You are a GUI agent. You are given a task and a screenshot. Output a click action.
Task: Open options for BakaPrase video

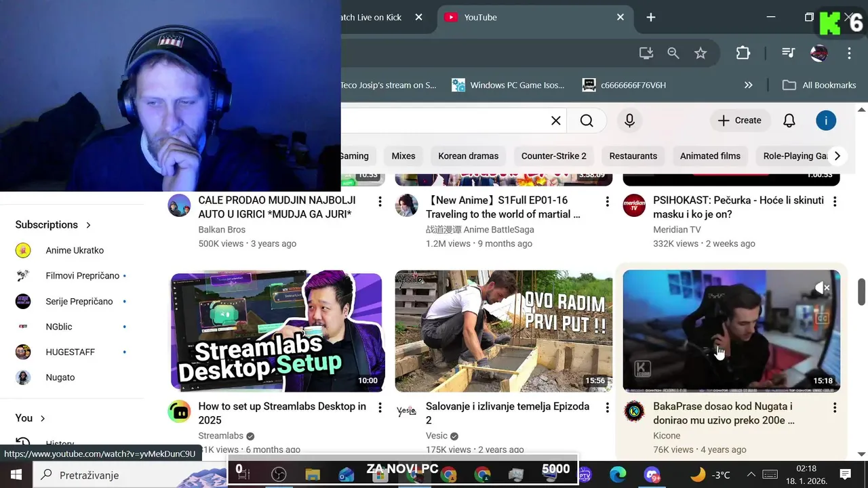coord(835,407)
